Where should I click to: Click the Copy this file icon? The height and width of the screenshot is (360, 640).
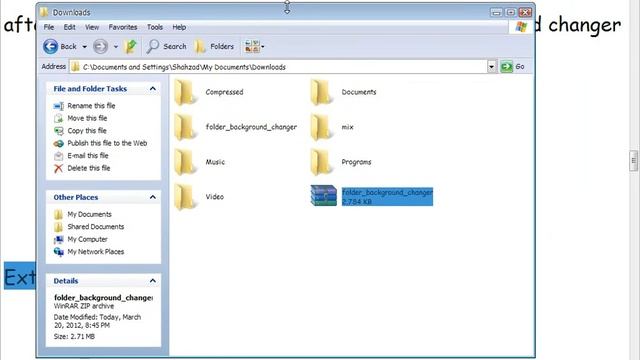59,131
